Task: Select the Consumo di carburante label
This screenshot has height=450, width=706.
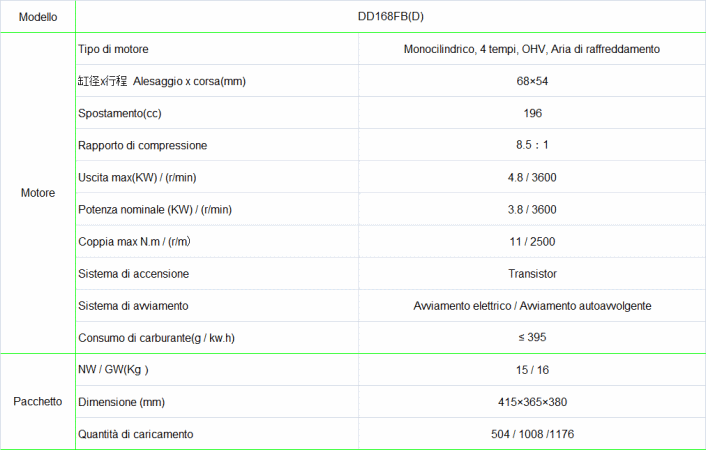Action: coord(156,337)
